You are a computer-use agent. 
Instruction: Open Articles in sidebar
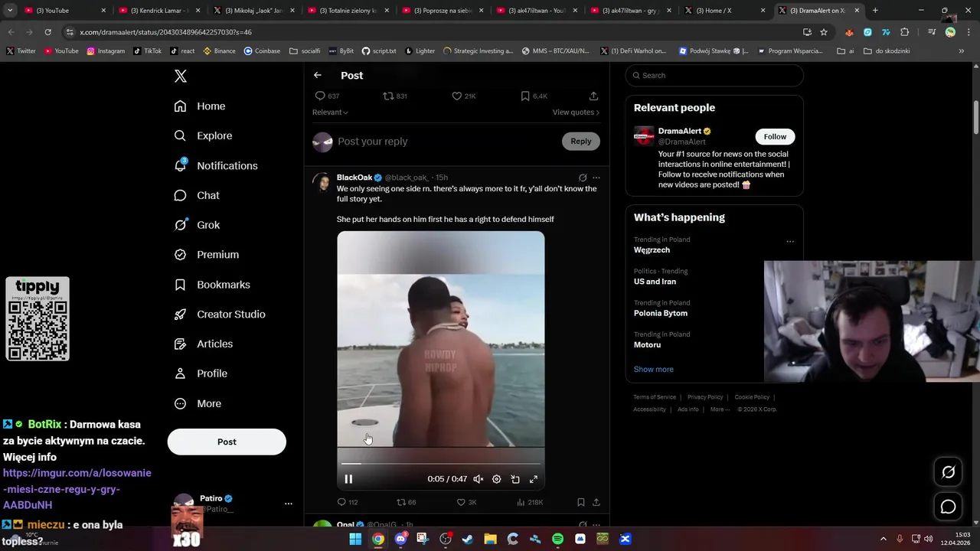pyautogui.click(x=204, y=344)
